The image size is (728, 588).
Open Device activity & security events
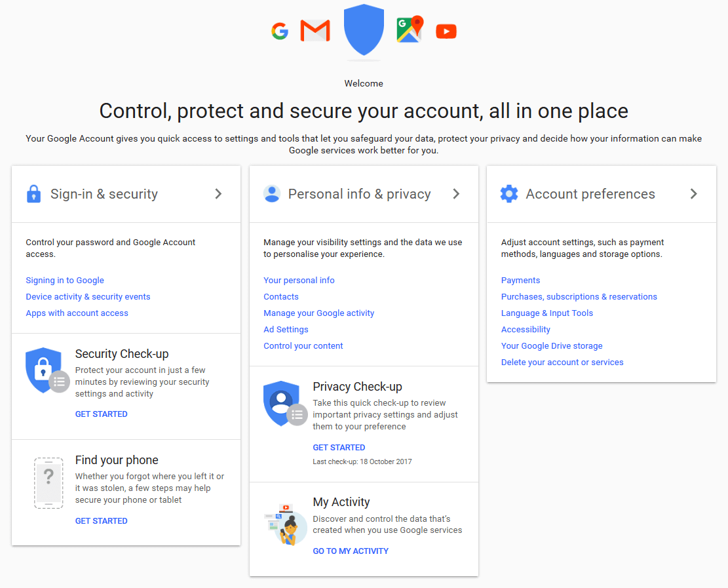tap(88, 297)
